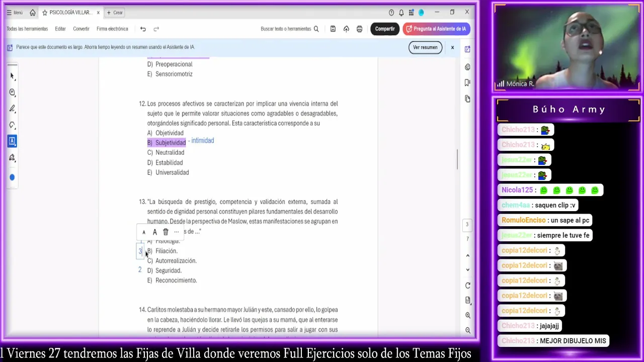
Task: Click the answer option A) Objetividad
Action: (165, 133)
